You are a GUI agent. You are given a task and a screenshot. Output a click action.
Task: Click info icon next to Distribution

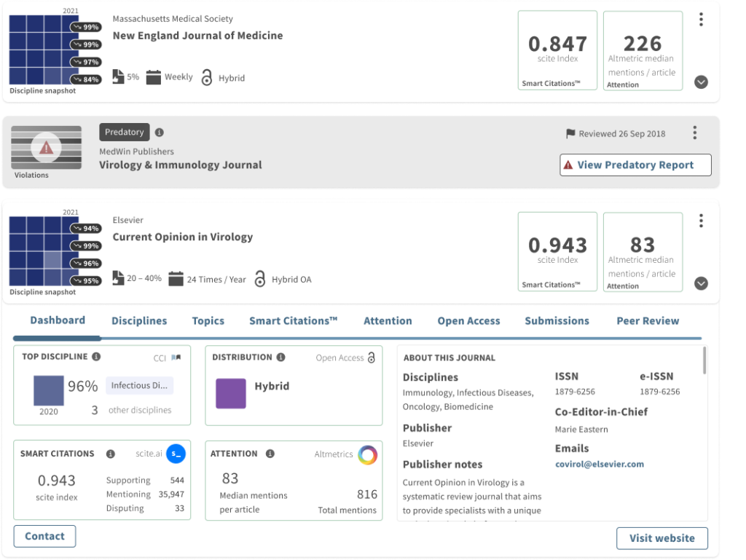pyautogui.click(x=280, y=357)
